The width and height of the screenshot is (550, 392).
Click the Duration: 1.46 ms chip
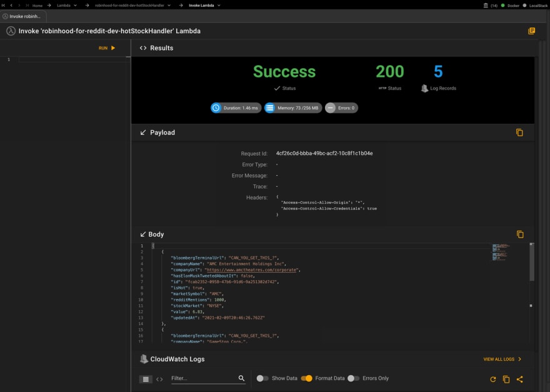(236, 108)
